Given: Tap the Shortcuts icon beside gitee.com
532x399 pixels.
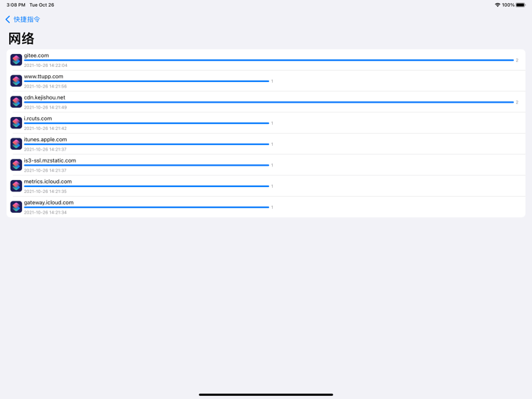Looking at the screenshot, I should coord(16,60).
